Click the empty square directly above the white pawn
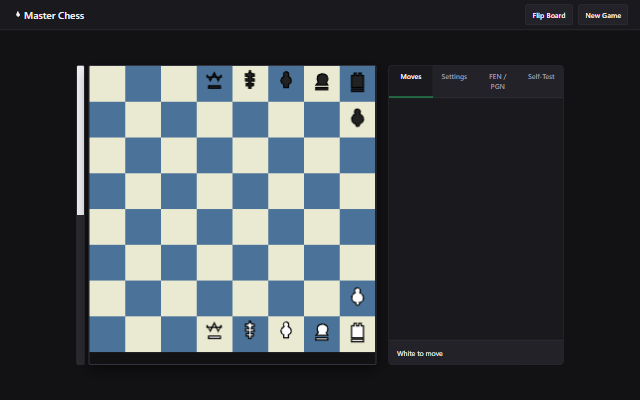 pyautogui.click(x=358, y=262)
